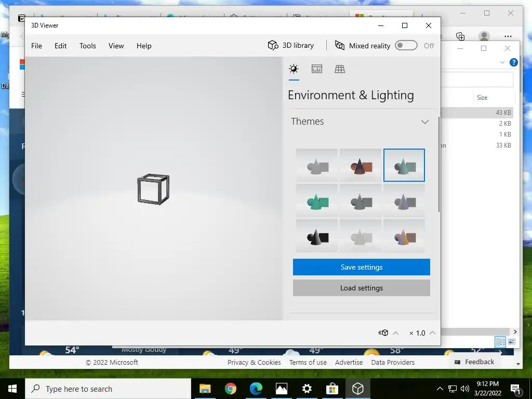
Task: Select the 43 KB file row in Explorer
Action: (477, 113)
